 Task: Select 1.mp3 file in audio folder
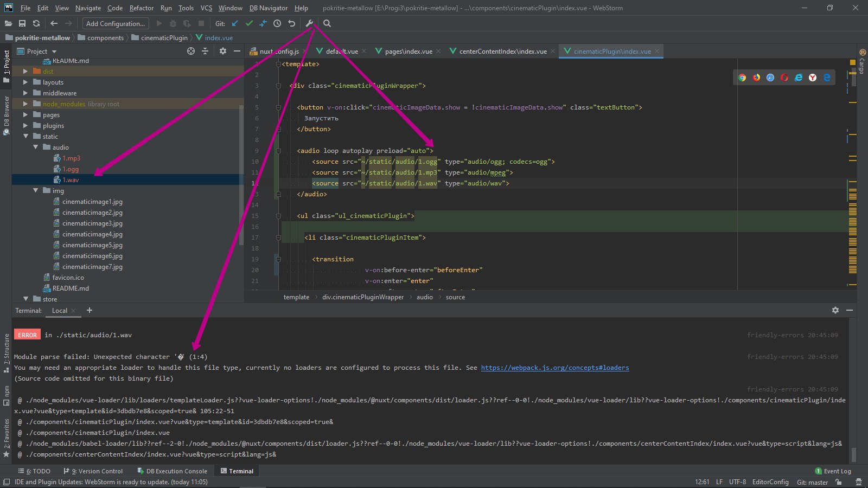(x=71, y=158)
